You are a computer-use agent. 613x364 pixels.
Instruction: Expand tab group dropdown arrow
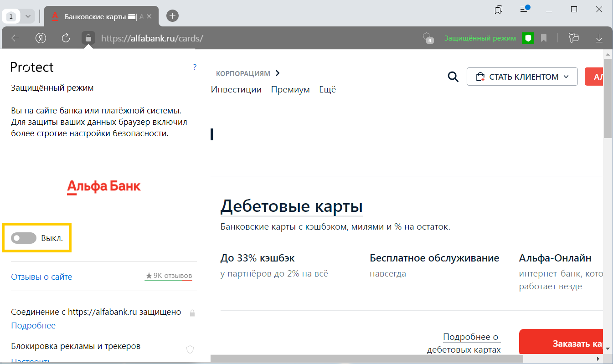tap(28, 16)
